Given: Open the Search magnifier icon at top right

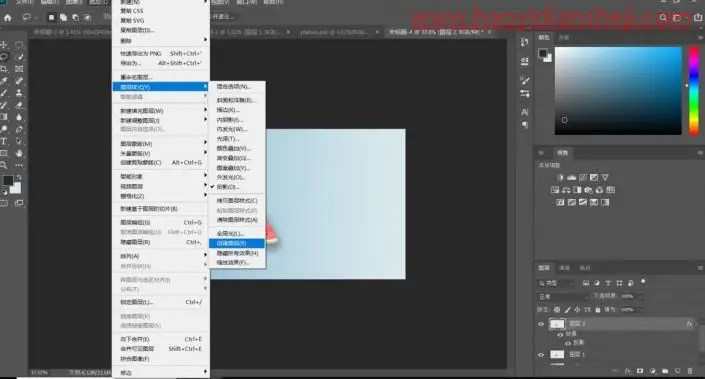Looking at the screenshot, I should 663,18.
